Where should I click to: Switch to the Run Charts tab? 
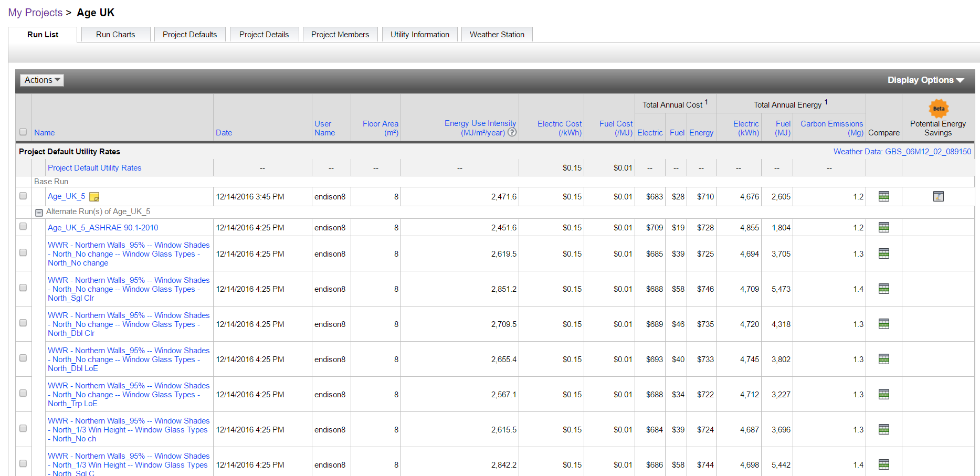coord(115,34)
